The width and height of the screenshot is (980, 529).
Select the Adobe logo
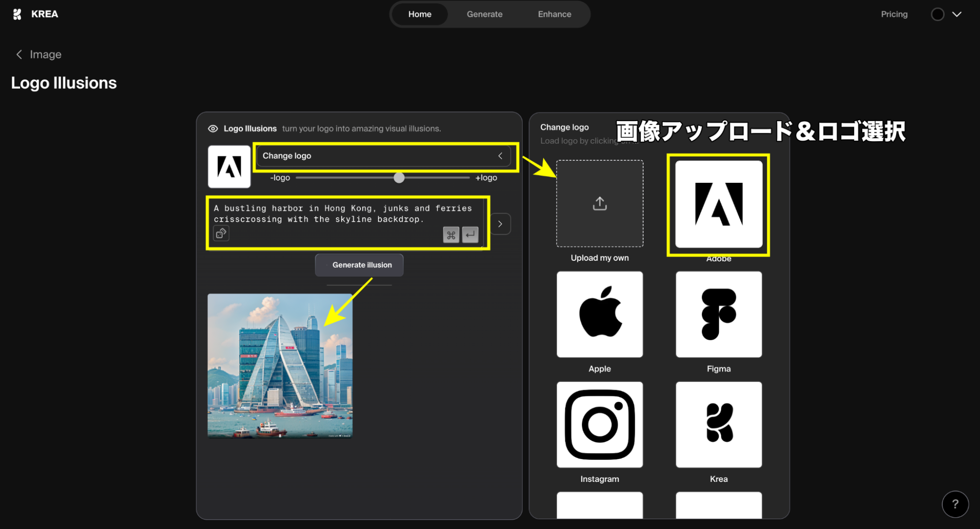click(x=718, y=204)
